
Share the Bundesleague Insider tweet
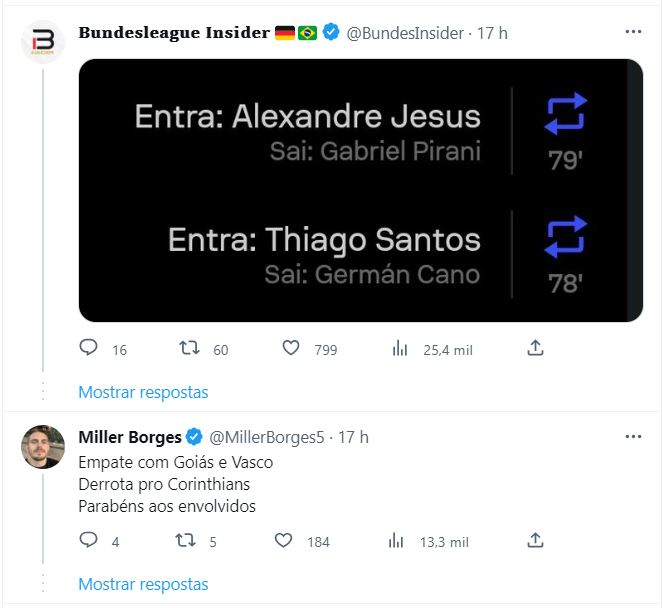[535, 348]
